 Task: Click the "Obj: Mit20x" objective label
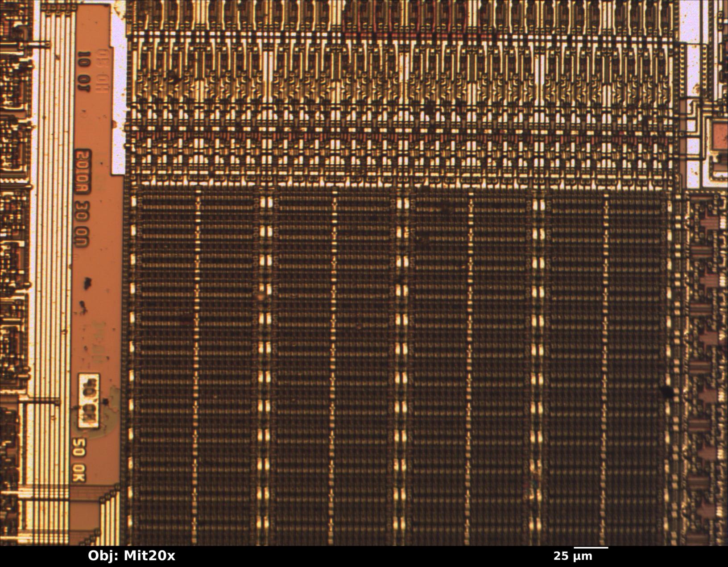pos(131,555)
